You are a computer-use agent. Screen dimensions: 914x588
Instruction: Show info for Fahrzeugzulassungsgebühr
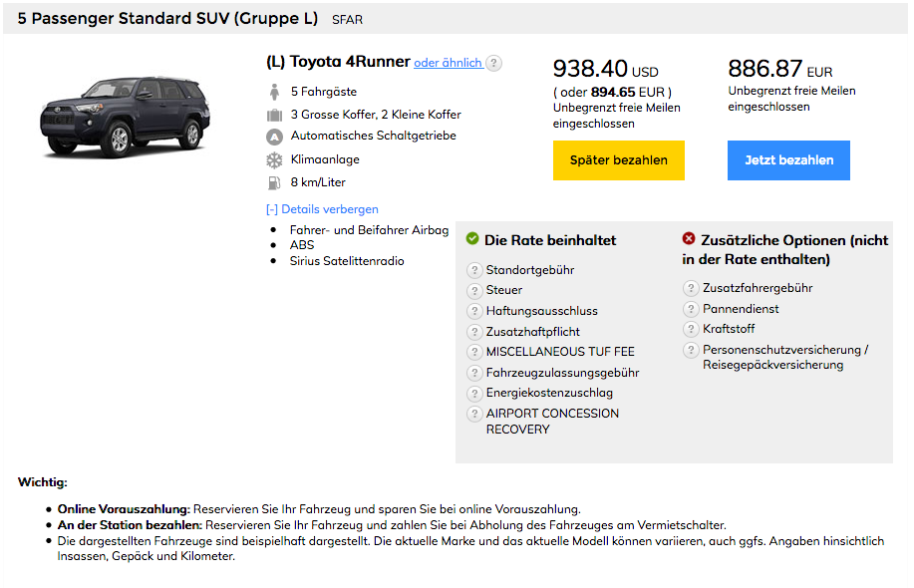[474, 373]
